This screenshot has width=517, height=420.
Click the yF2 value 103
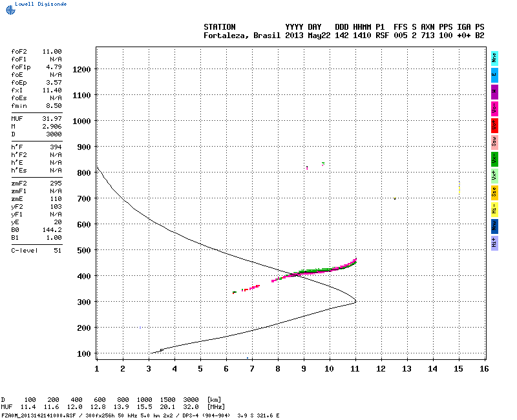56,207
